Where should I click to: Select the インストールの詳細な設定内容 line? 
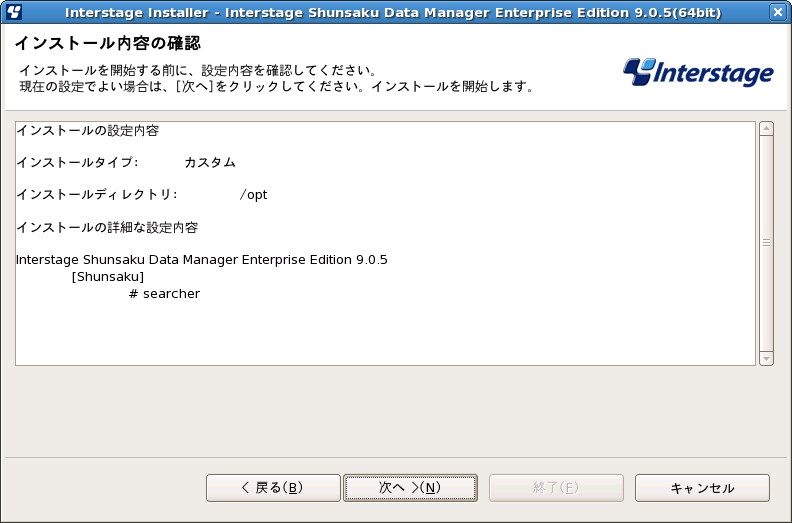(x=107, y=227)
